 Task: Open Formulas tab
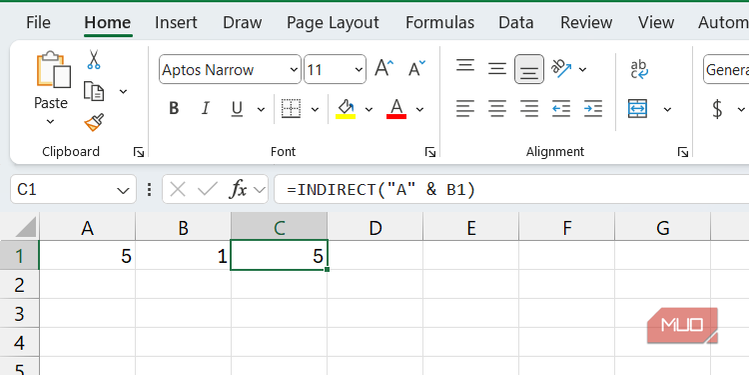pyautogui.click(x=439, y=22)
